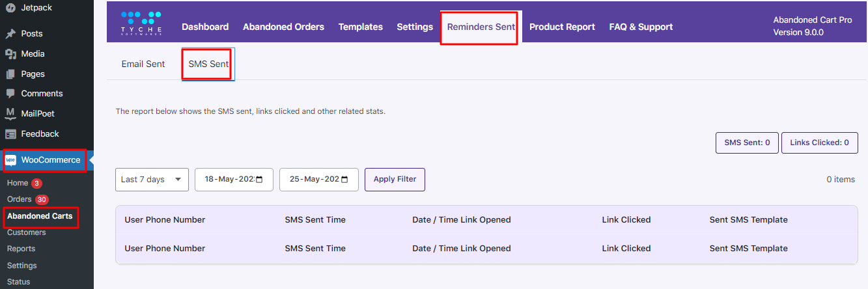Viewport: 868px width, 289px height.
Task: Switch to the SMS Sent sub-tab
Action: [208, 64]
